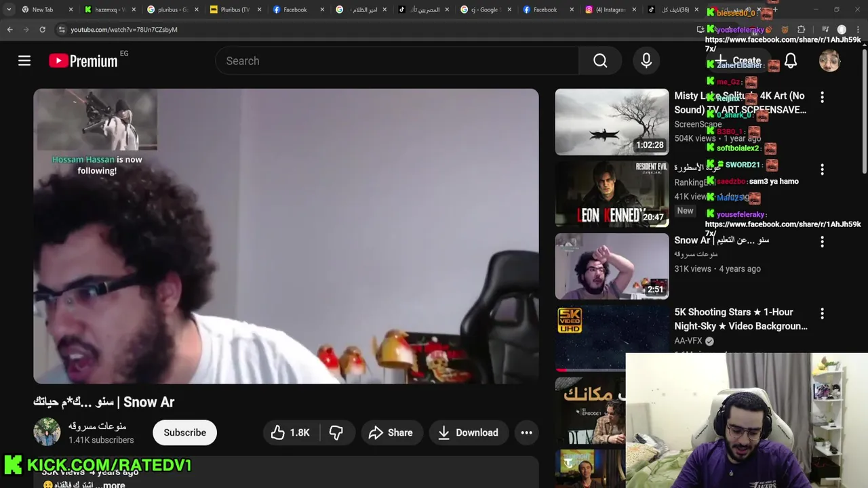Open the Chrome profile avatar
This screenshot has height=488, width=868.
coord(842,30)
